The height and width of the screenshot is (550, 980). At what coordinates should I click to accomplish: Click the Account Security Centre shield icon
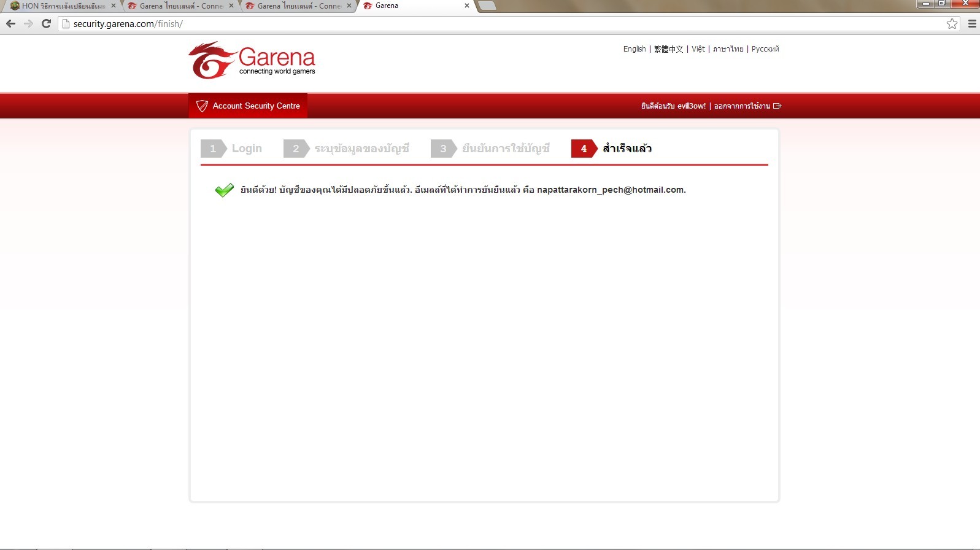click(202, 106)
